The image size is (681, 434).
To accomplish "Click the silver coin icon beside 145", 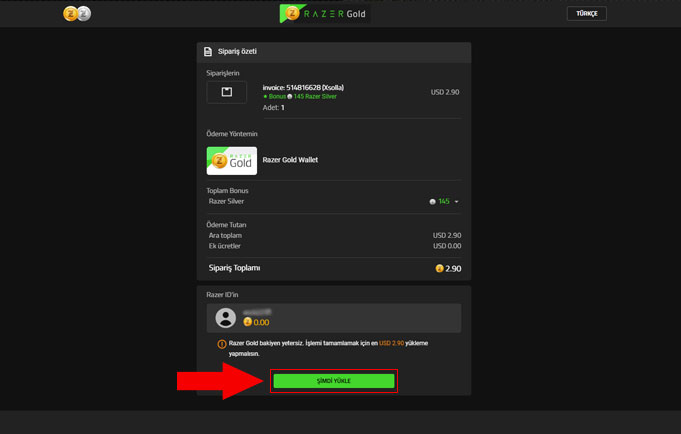I will (x=432, y=202).
